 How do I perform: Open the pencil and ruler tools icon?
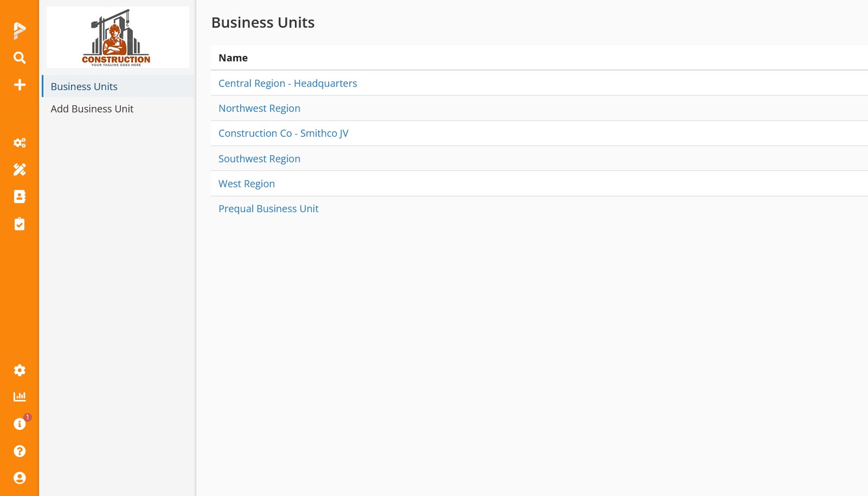pyautogui.click(x=20, y=170)
